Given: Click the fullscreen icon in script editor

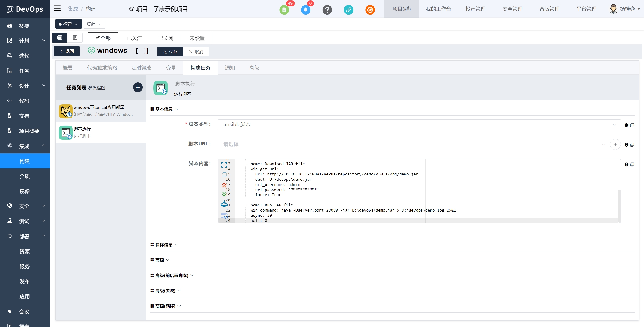Looking at the screenshot, I should point(224,165).
